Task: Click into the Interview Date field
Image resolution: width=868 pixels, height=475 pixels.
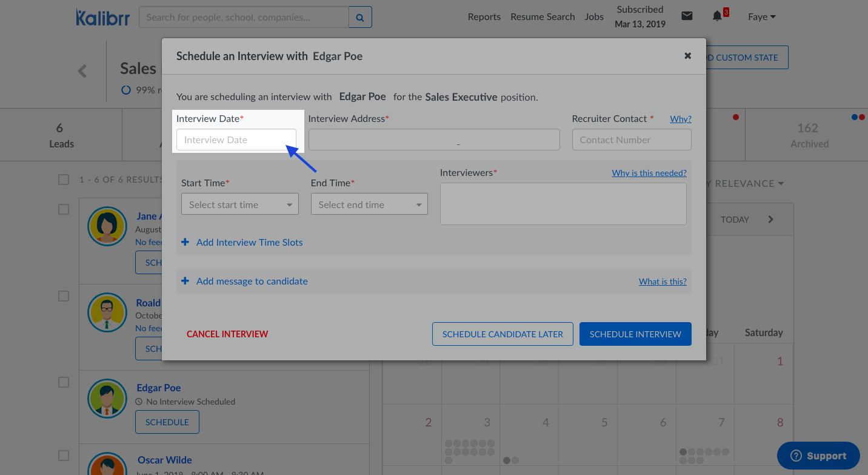Action: [x=236, y=140]
